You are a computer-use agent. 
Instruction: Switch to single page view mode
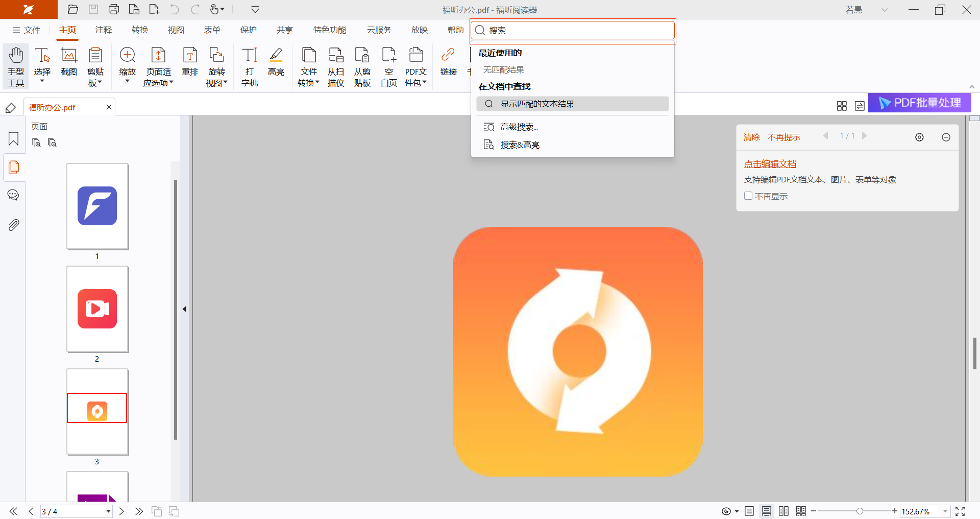tap(749, 511)
